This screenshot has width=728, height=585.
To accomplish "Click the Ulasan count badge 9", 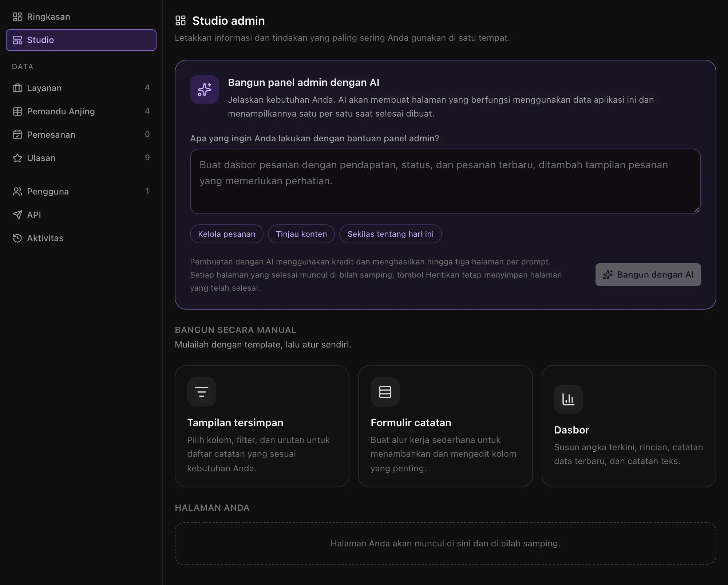I will pyautogui.click(x=147, y=158).
